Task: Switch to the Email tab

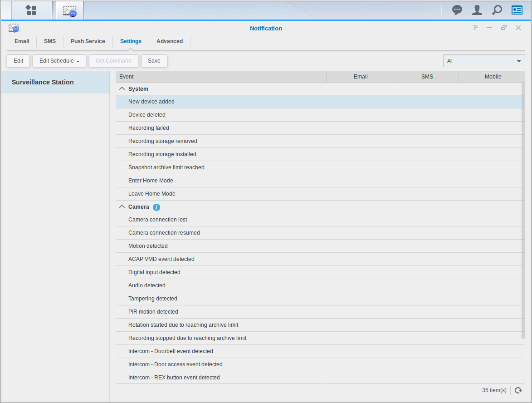Action: click(22, 41)
